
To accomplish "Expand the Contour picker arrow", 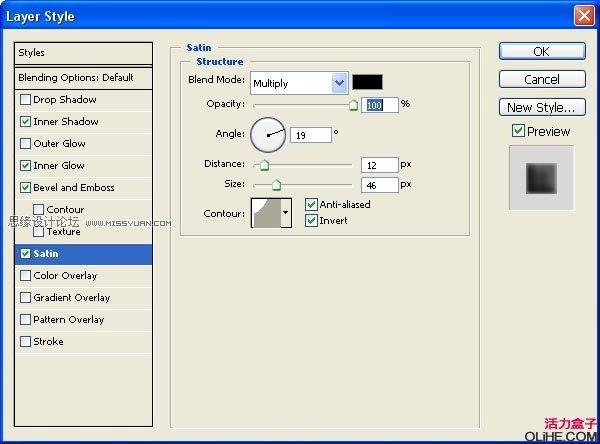I will pyautogui.click(x=286, y=213).
